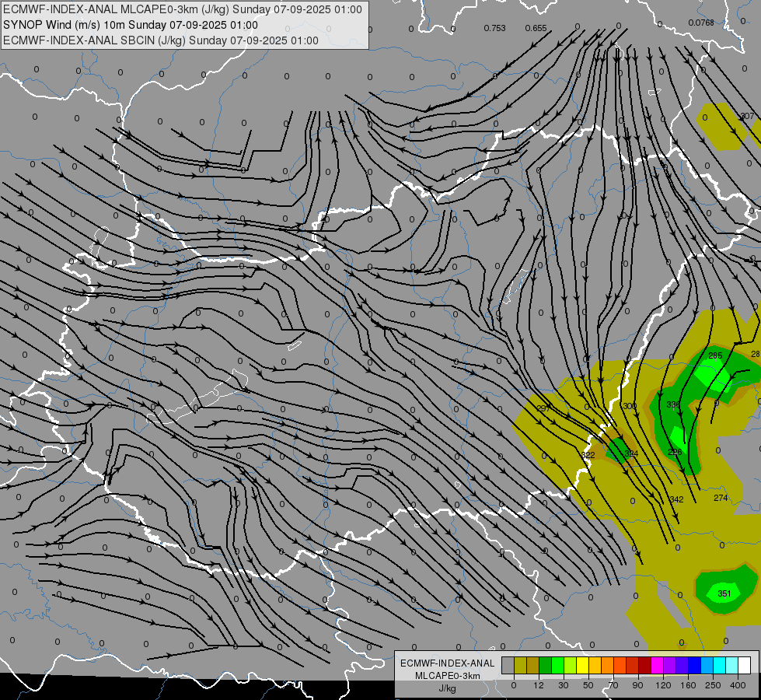The image size is (761, 700).
Task: Click the map value 297
Action: [x=543, y=408]
